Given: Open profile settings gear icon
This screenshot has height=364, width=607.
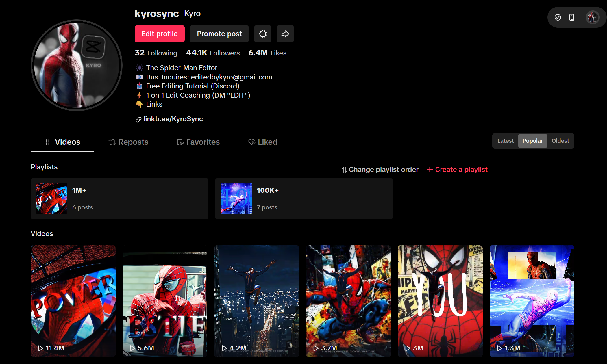Looking at the screenshot, I should pos(262,34).
